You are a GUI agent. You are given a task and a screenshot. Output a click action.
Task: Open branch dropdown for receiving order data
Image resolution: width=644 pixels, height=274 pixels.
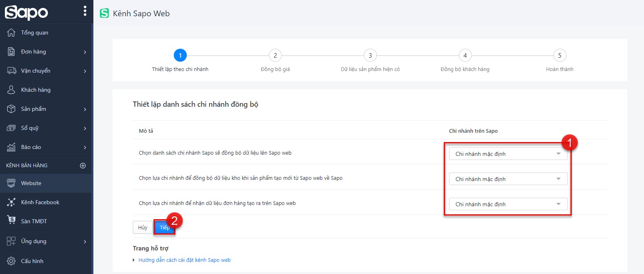[508, 204]
